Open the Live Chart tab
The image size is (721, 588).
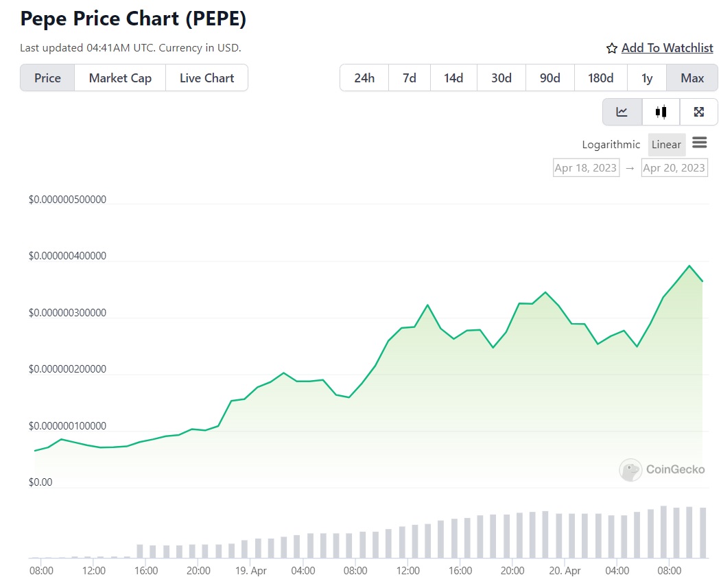pos(206,78)
